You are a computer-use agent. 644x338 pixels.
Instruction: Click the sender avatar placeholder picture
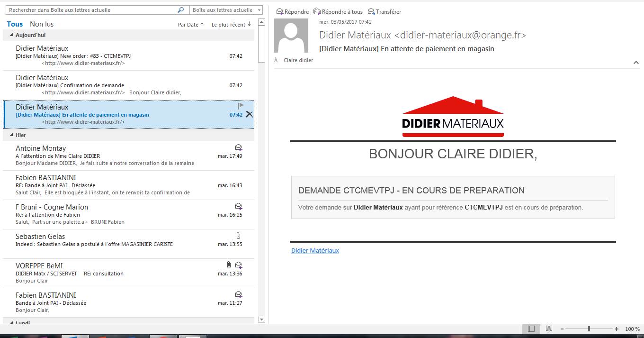(291, 36)
